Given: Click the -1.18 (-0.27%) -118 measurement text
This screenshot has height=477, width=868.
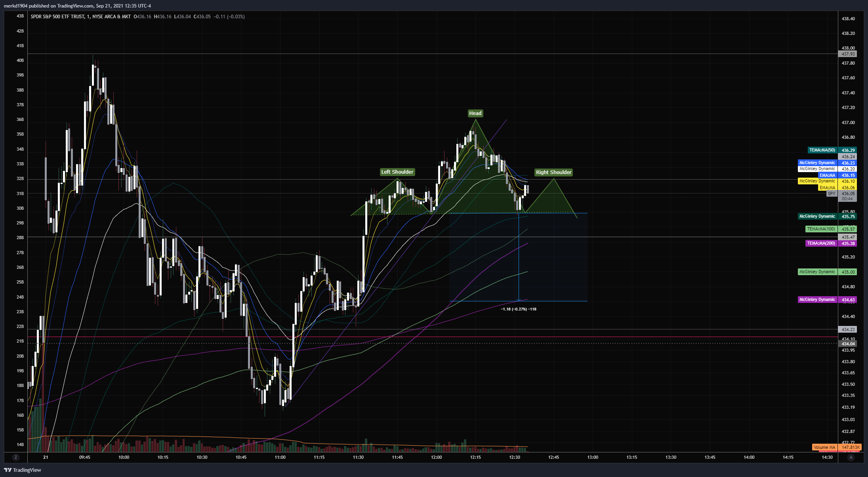Looking at the screenshot, I should (519, 309).
